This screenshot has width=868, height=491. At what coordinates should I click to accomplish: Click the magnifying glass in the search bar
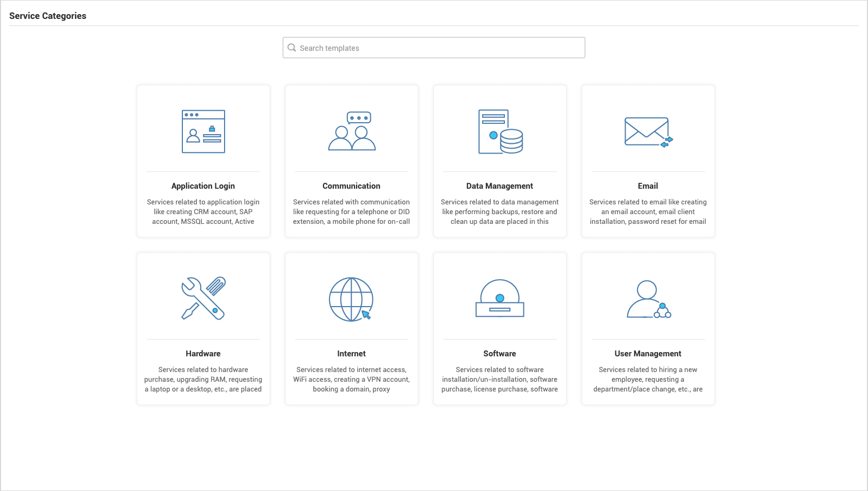(292, 48)
